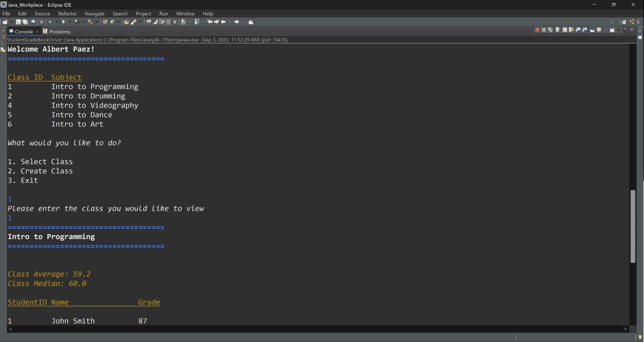Click the New Java Package icon
Viewport: 644px width, 342px height.
click(105, 22)
